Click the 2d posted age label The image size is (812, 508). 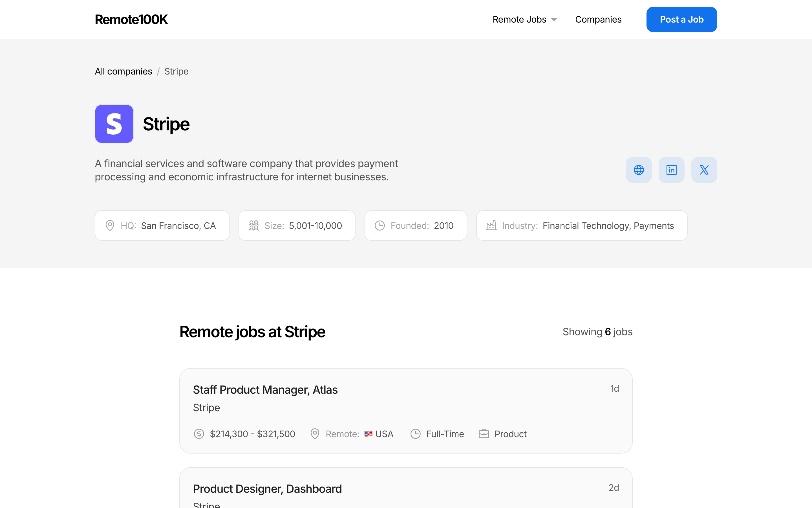coord(613,487)
